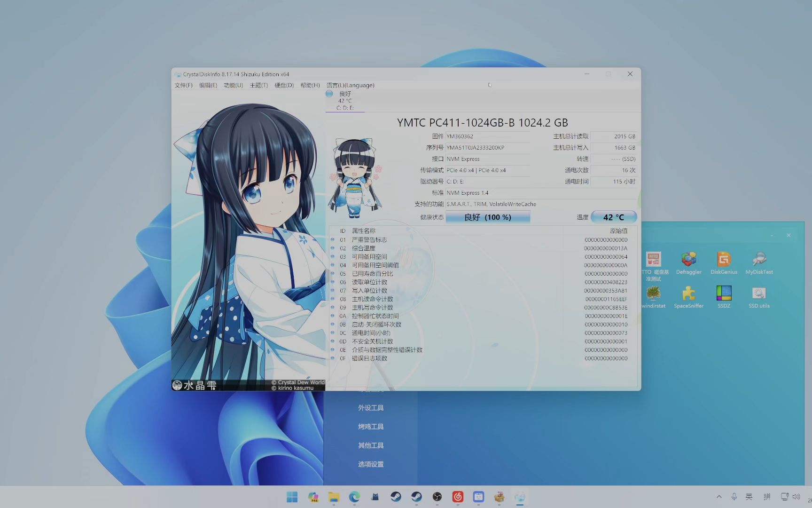Select attribute row 02 综合温度
Image resolution: width=812 pixels, height=508 pixels.
click(x=483, y=248)
